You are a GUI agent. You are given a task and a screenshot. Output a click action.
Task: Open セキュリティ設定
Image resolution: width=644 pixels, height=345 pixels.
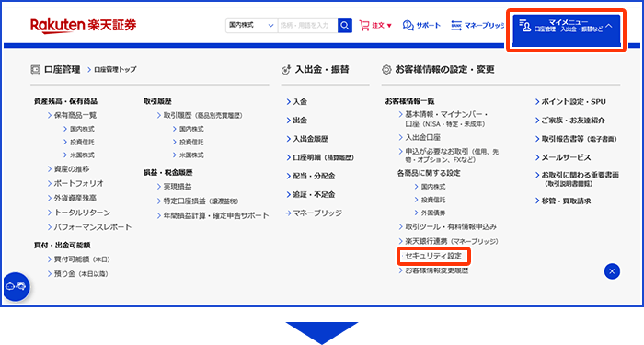point(433,256)
